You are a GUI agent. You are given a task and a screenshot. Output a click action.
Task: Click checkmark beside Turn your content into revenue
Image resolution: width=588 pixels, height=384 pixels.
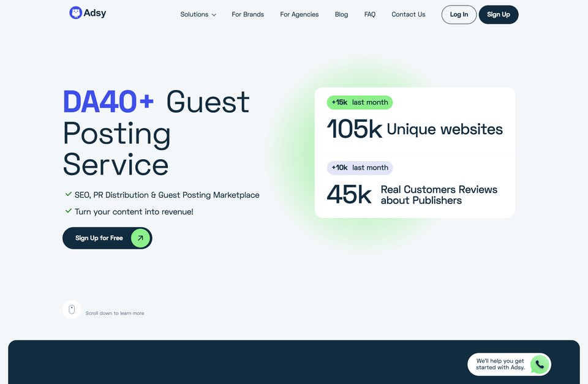coord(68,211)
